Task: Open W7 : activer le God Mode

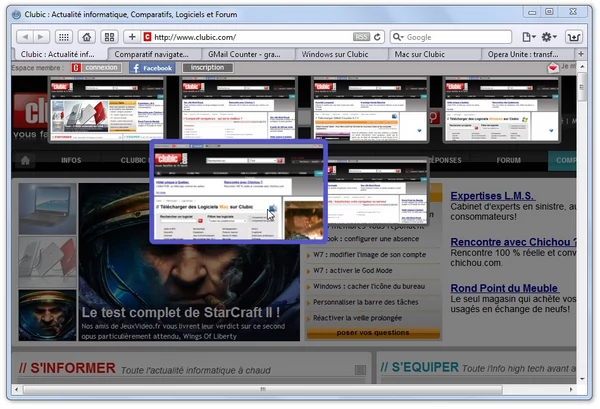Action: 352,270
